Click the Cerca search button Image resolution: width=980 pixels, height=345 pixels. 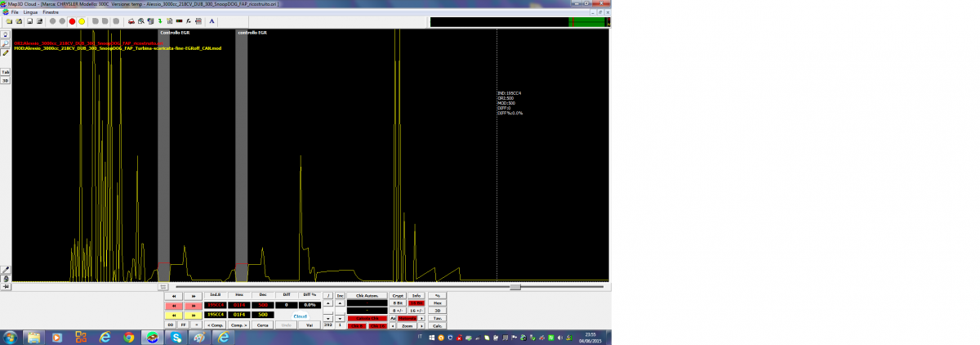[x=263, y=325]
